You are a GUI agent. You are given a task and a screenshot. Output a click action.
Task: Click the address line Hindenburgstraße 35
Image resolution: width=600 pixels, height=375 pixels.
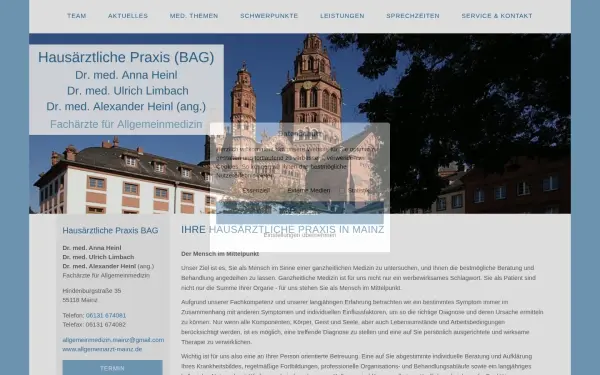click(92, 291)
